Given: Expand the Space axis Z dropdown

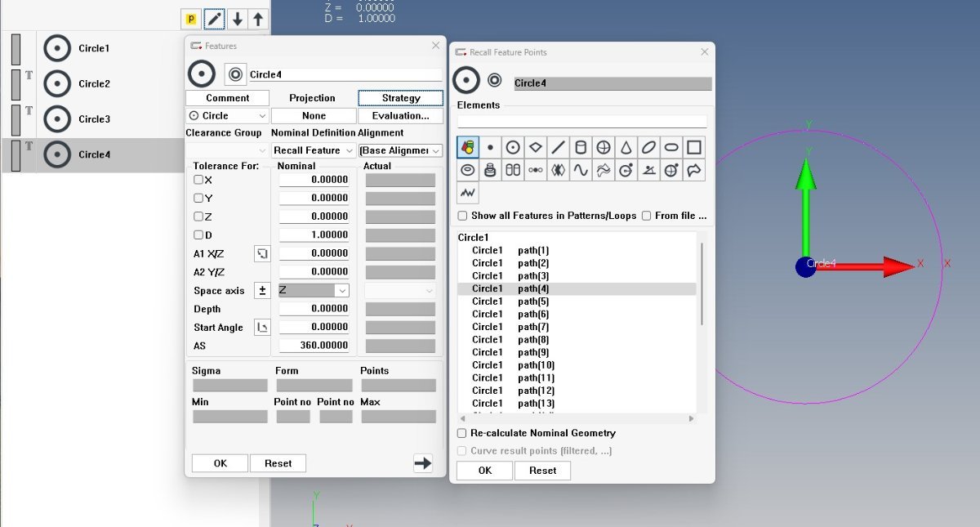Looking at the screenshot, I should 314,290.
